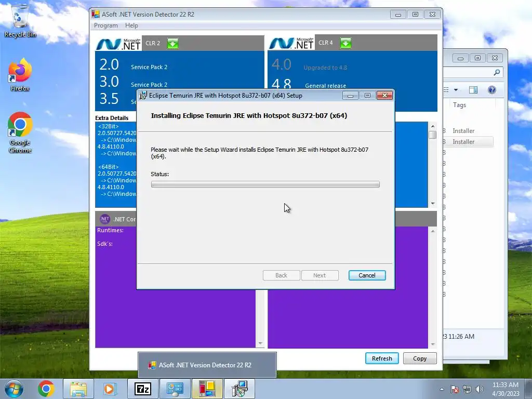Click the CLR 4 green download icon
This screenshot has height=399, width=532.
click(345, 43)
